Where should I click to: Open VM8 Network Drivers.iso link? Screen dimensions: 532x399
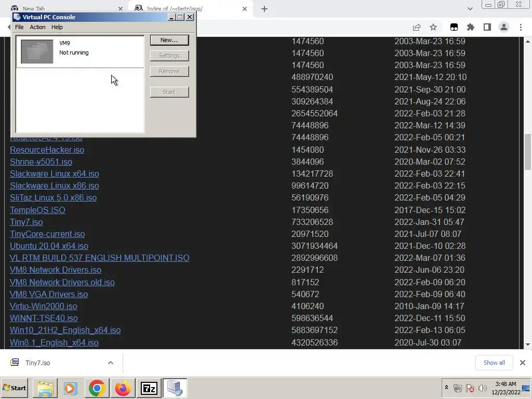56,270
